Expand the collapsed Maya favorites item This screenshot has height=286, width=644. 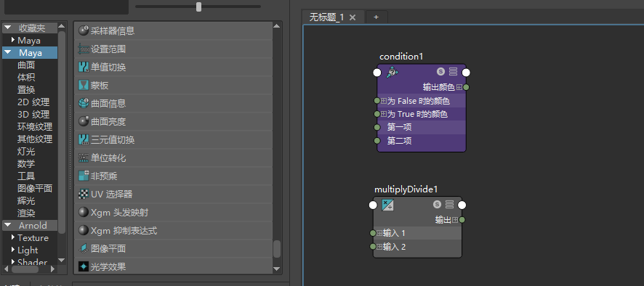tap(13, 40)
